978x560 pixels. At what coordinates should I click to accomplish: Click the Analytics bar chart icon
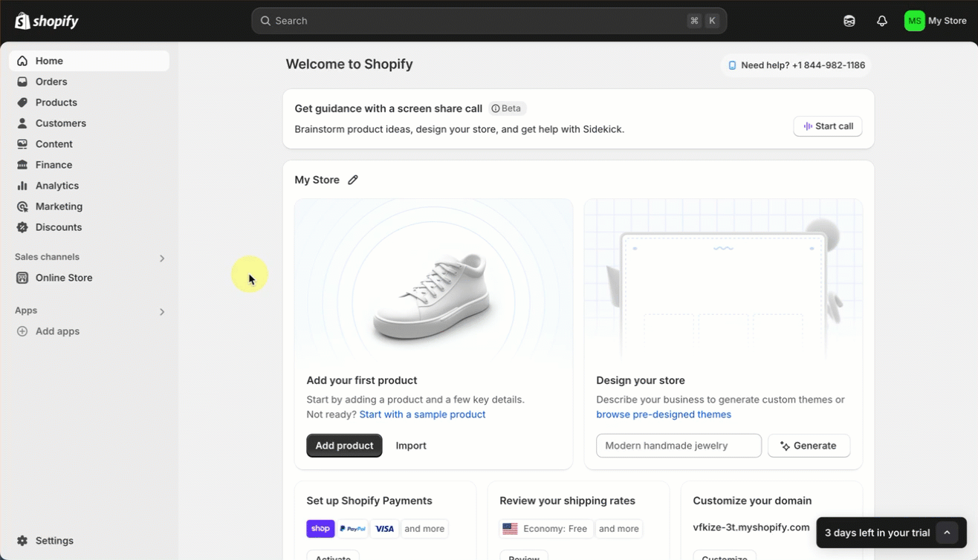coord(22,186)
